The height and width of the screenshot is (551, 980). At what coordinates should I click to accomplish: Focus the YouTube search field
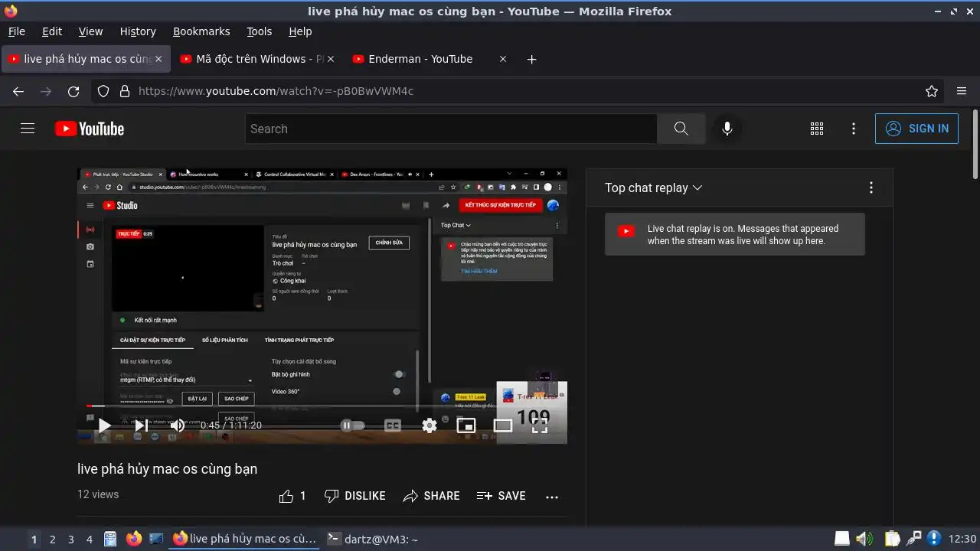coord(451,129)
